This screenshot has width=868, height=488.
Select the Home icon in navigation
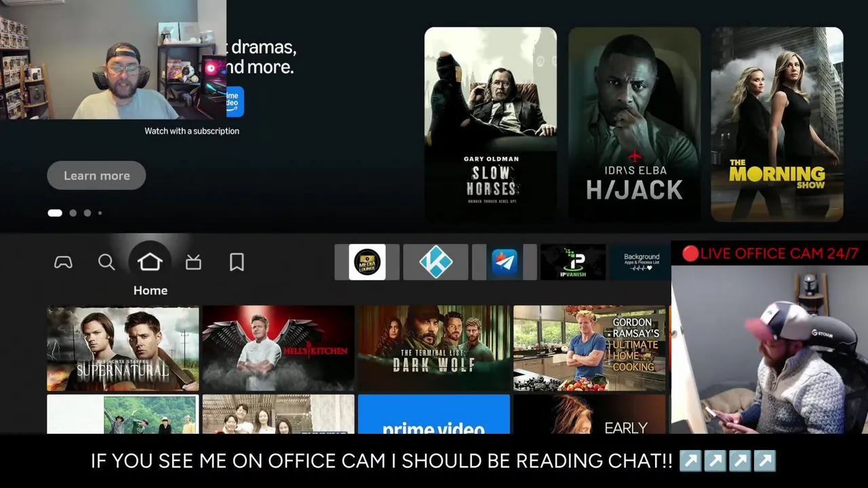click(150, 262)
